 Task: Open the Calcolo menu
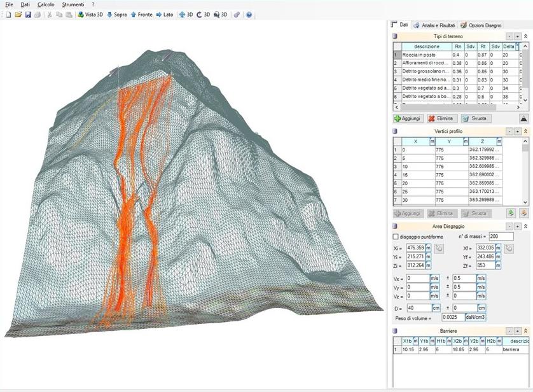(x=46, y=4)
